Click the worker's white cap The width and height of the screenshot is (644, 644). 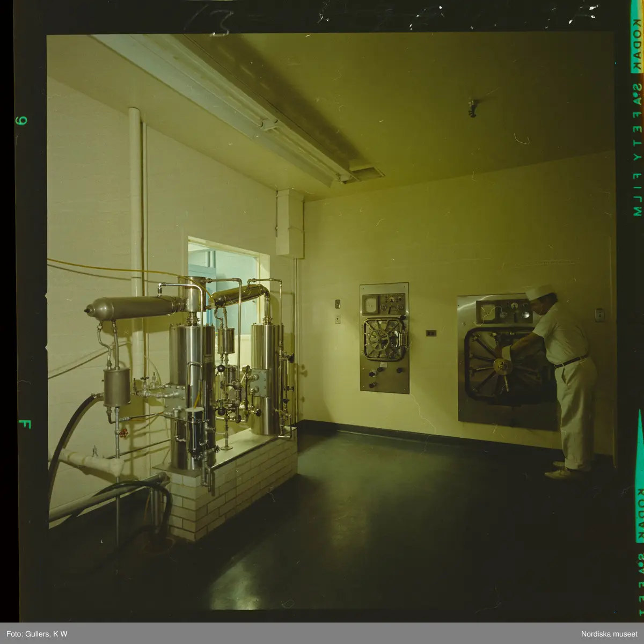point(538,292)
